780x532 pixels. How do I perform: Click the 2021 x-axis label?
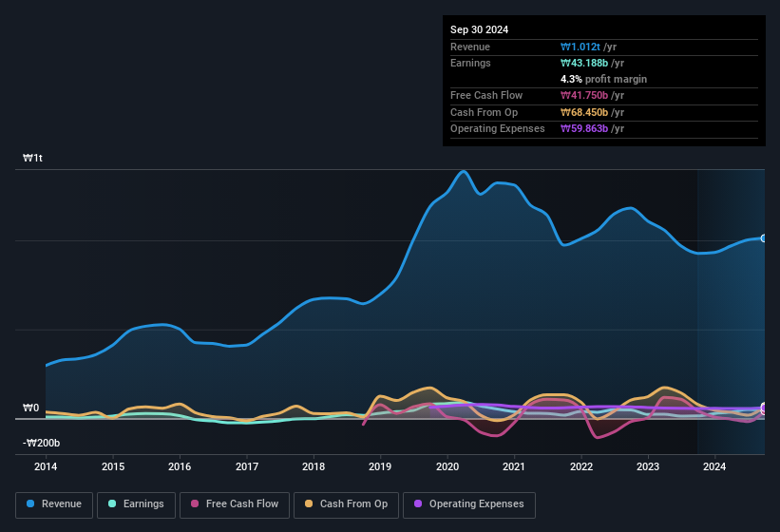coord(514,466)
